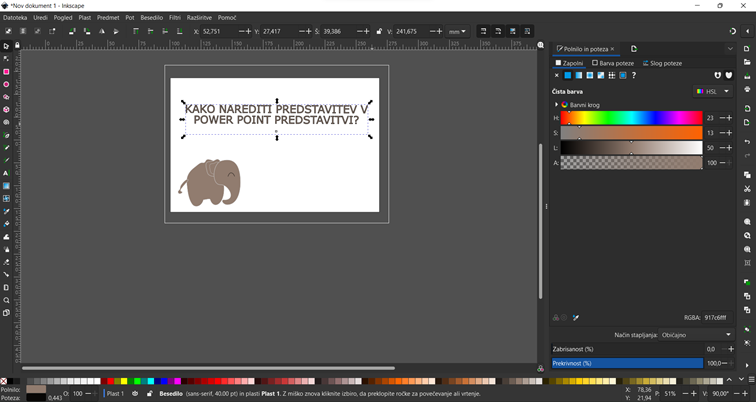Viewport: 756px width, 402px height.
Task: Increase the Zabrisanost blur value
Action: [731, 349]
